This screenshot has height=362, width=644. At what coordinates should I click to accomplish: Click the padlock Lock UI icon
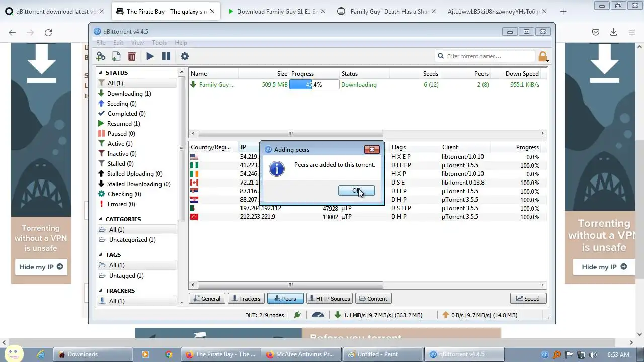(542, 56)
